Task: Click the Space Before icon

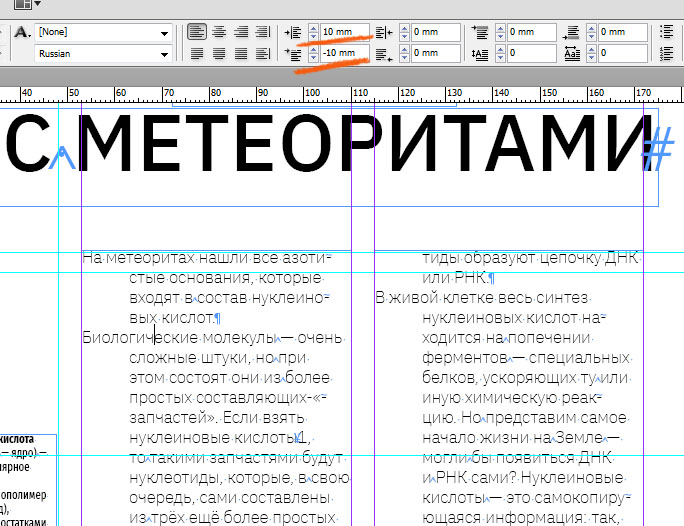Action: pos(480,32)
